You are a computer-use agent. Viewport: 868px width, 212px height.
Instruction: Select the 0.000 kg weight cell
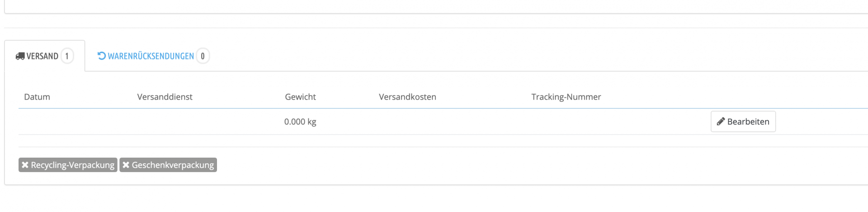(x=300, y=121)
